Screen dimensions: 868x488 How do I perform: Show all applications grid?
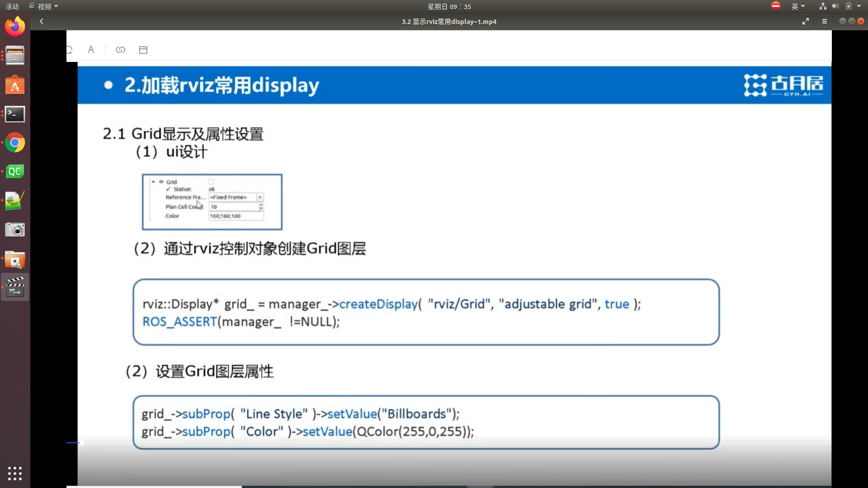click(15, 473)
